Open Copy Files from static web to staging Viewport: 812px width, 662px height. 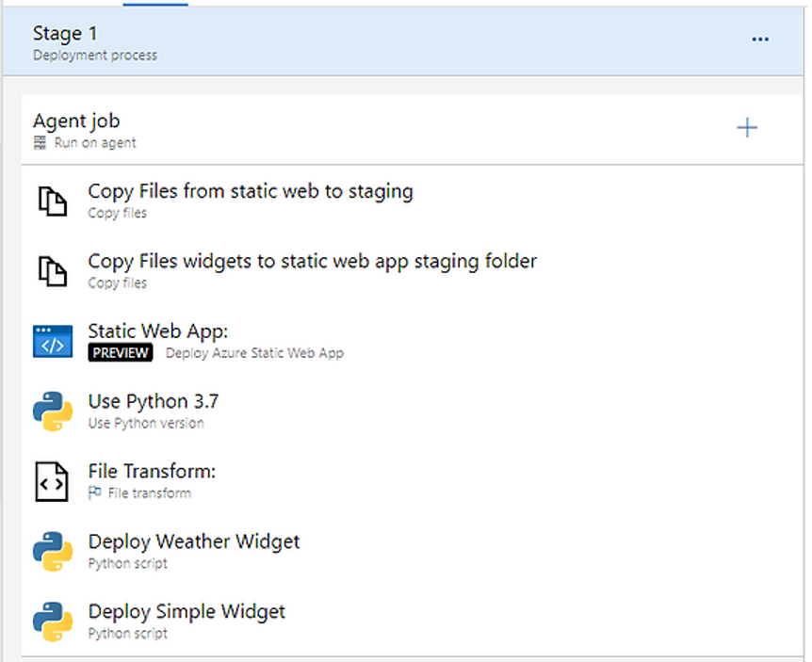point(412,201)
